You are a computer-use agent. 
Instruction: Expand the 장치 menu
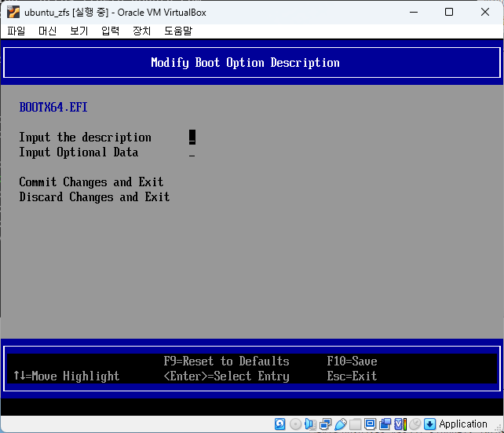(141, 31)
